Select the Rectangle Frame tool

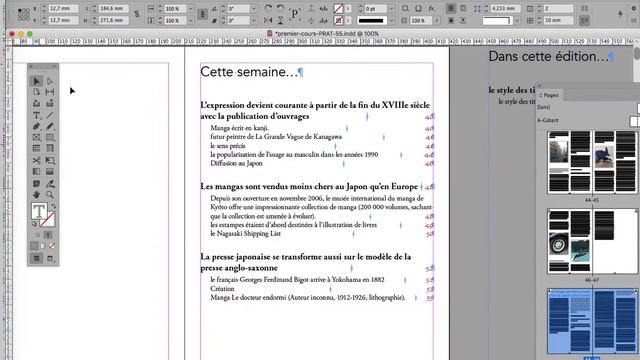click(x=36, y=138)
